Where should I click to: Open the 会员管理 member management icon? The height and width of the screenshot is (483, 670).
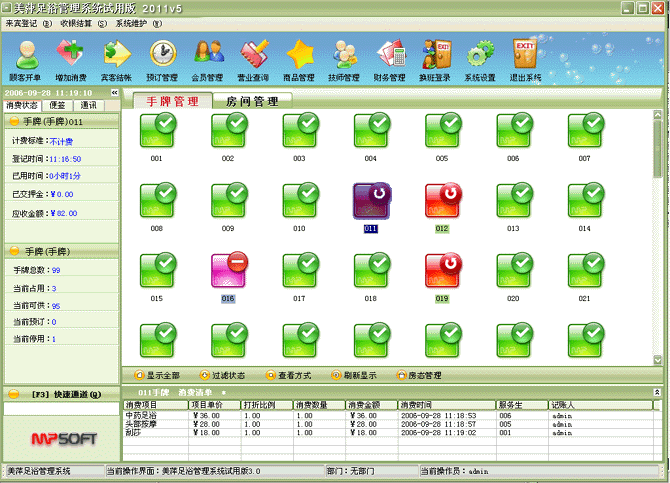pos(208,56)
